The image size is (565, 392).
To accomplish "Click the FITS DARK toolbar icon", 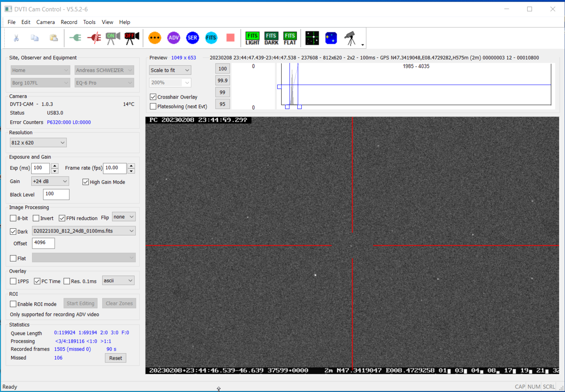I will 271,38.
